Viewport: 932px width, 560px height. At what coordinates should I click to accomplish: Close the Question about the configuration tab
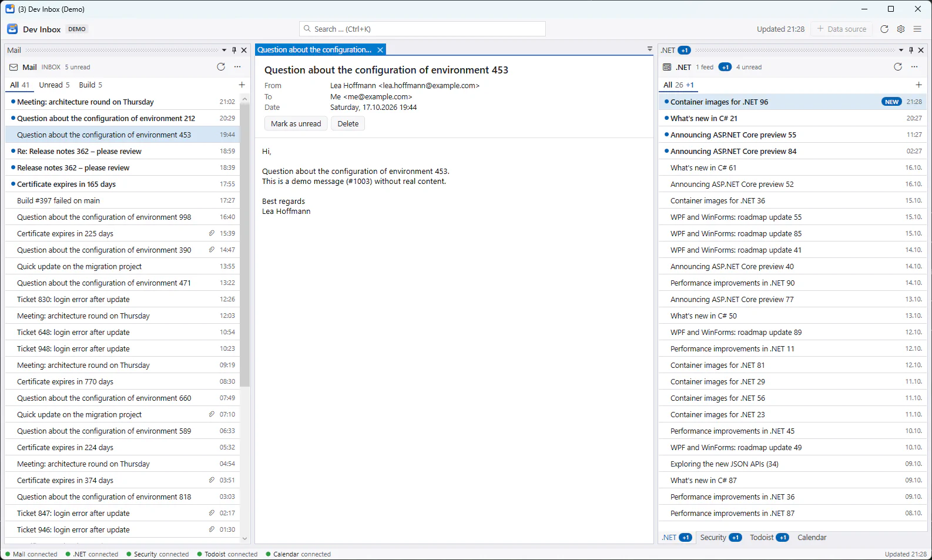pos(380,50)
